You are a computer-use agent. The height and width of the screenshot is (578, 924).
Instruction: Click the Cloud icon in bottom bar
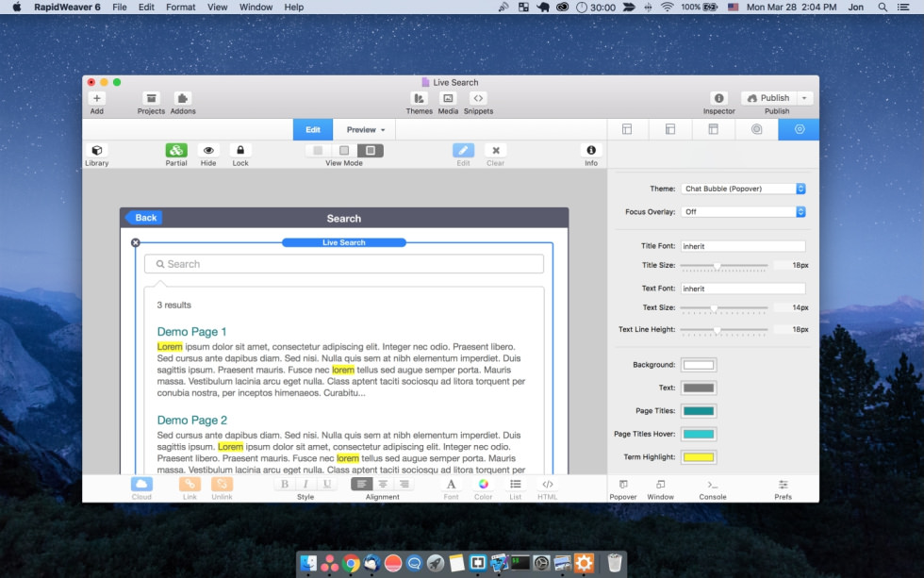tap(141, 485)
